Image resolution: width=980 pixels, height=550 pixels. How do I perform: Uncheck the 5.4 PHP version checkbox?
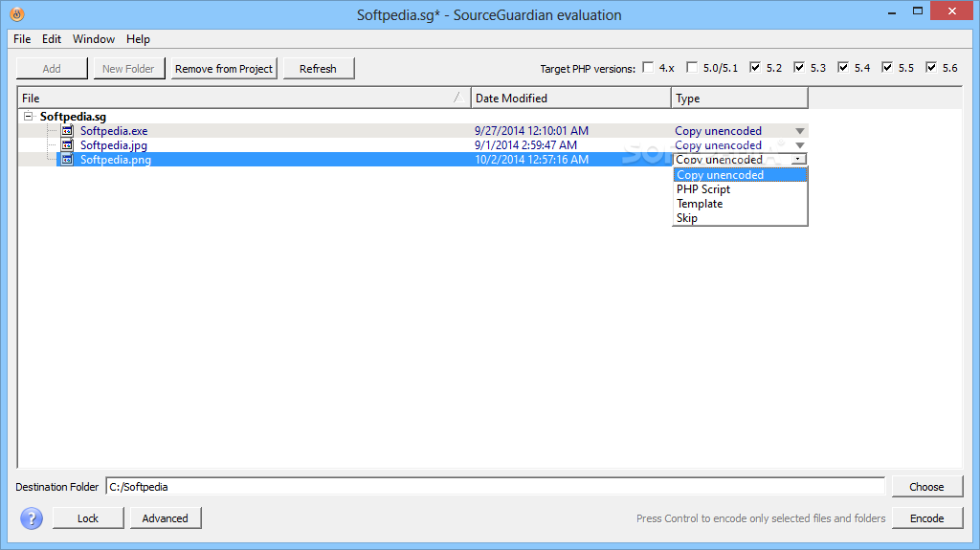[x=843, y=68]
